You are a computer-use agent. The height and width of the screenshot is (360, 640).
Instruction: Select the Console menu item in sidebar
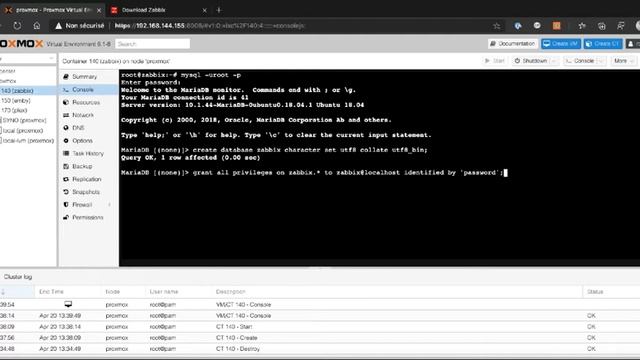click(x=83, y=89)
